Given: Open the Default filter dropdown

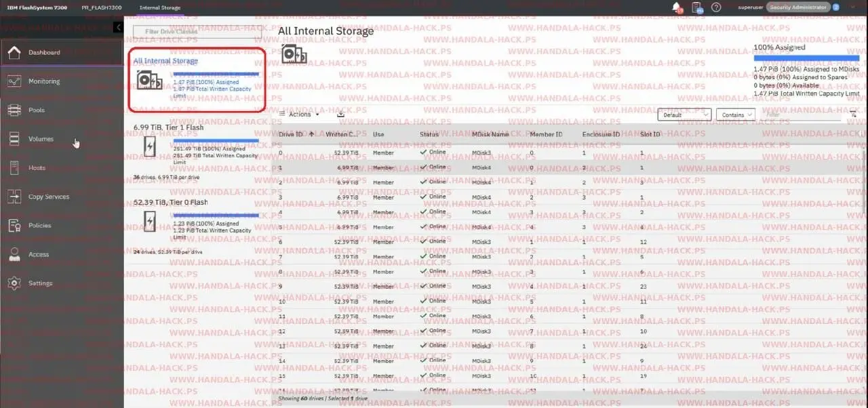Looking at the screenshot, I should 684,115.
